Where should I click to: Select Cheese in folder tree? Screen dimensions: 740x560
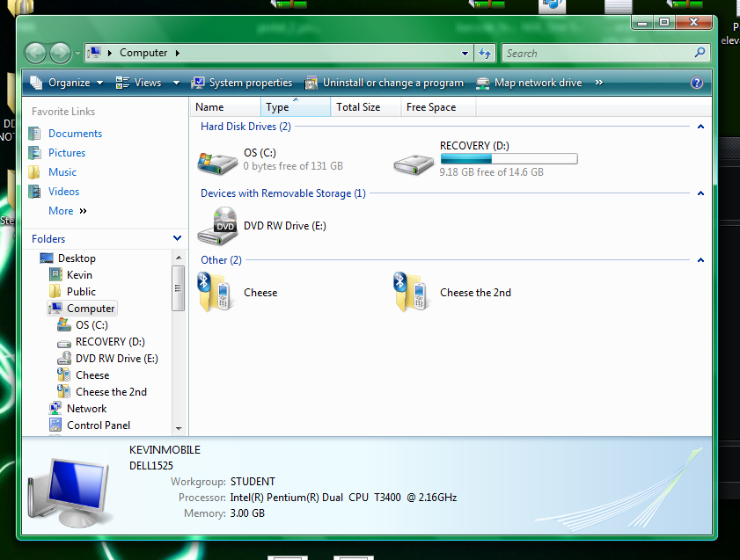[92, 375]
